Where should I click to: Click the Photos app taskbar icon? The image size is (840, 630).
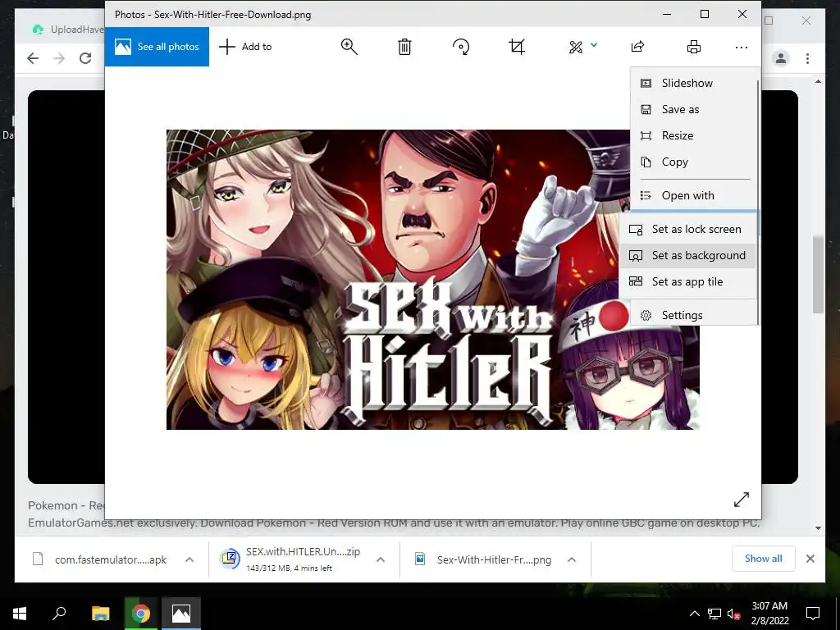coord(181,614)
